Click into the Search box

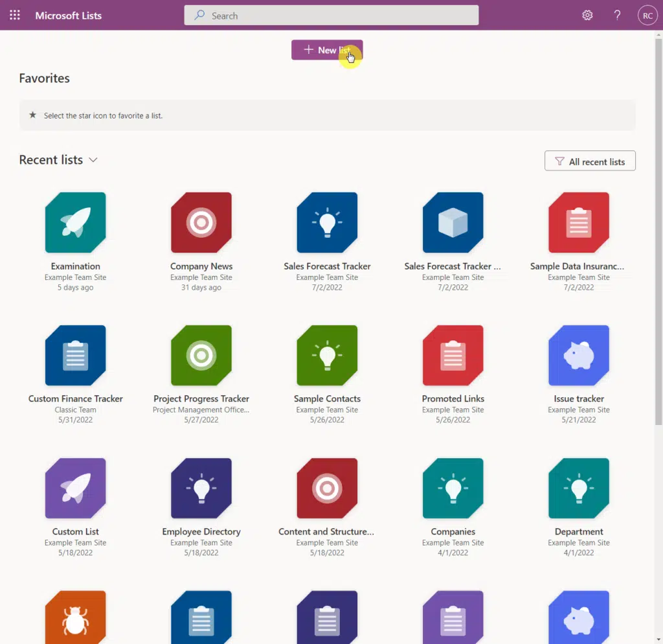click(x=331, y=16)
